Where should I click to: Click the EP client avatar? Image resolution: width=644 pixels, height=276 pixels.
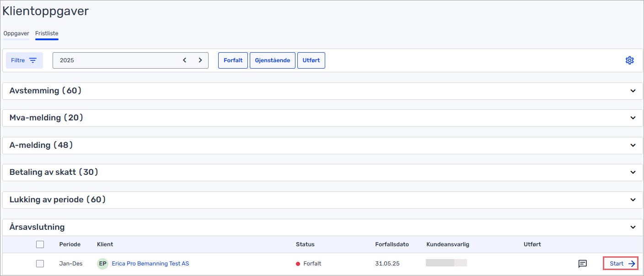coord(103,264)
